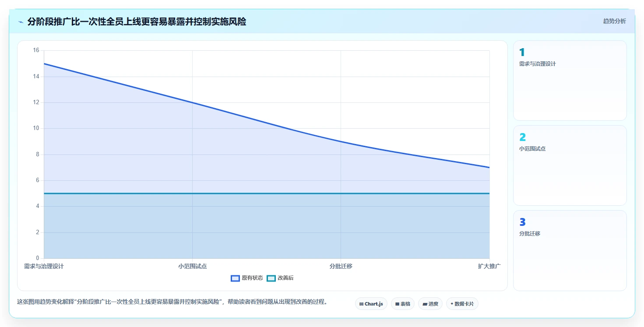
Task: Open step card 2 小范围试点
Action: pos(570,165)
